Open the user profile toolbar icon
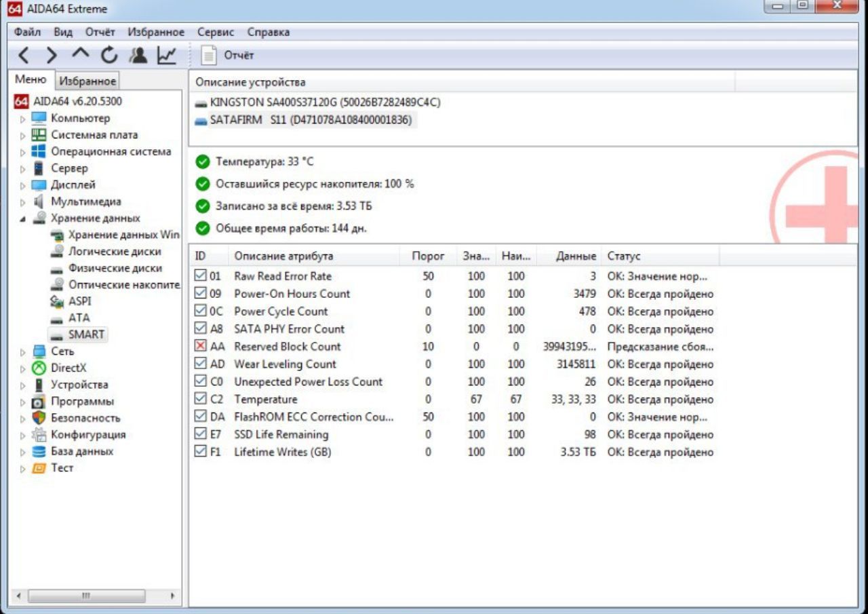868x614 pixels. click(x=138, y=55)
